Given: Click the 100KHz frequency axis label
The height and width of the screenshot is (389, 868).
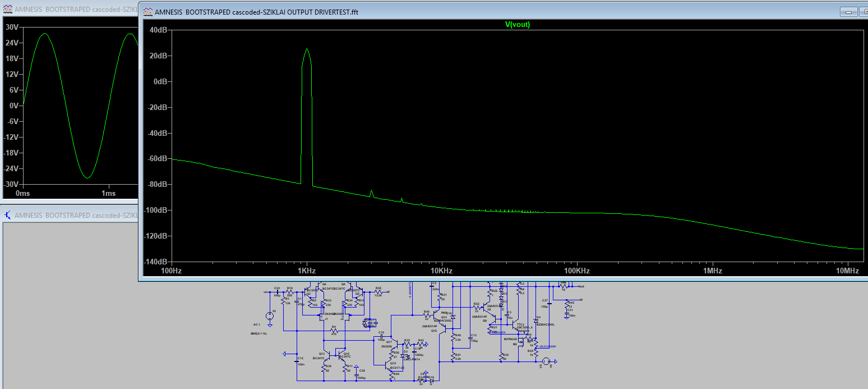Looking at the screenshot, I should click(577, 271).
